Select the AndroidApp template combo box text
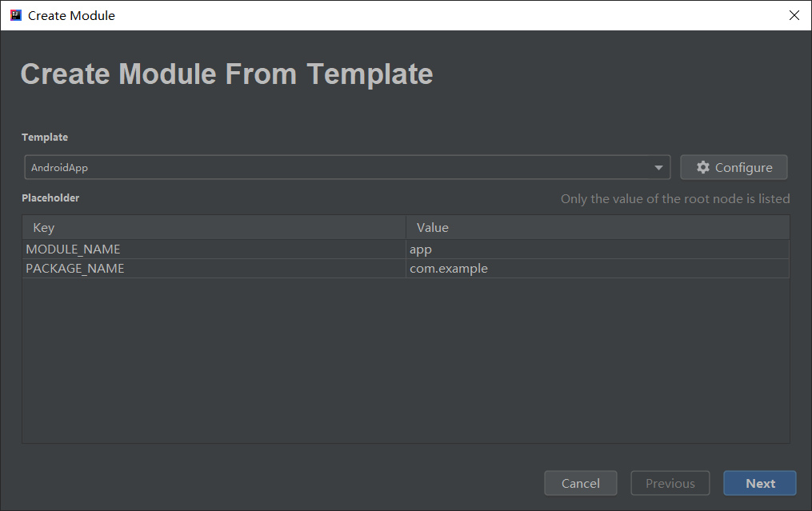This screenshot has width=812, height=511. click(60, 168)
